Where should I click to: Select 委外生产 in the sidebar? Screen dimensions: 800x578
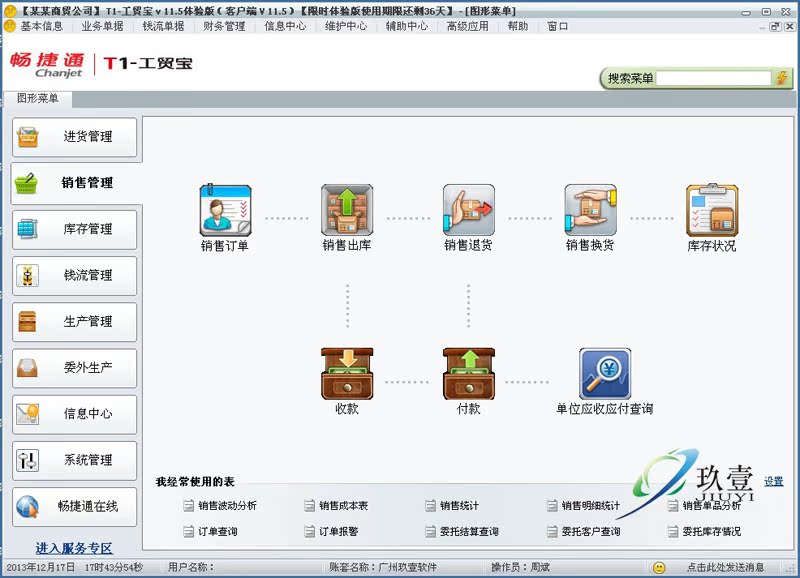[74, 367]
